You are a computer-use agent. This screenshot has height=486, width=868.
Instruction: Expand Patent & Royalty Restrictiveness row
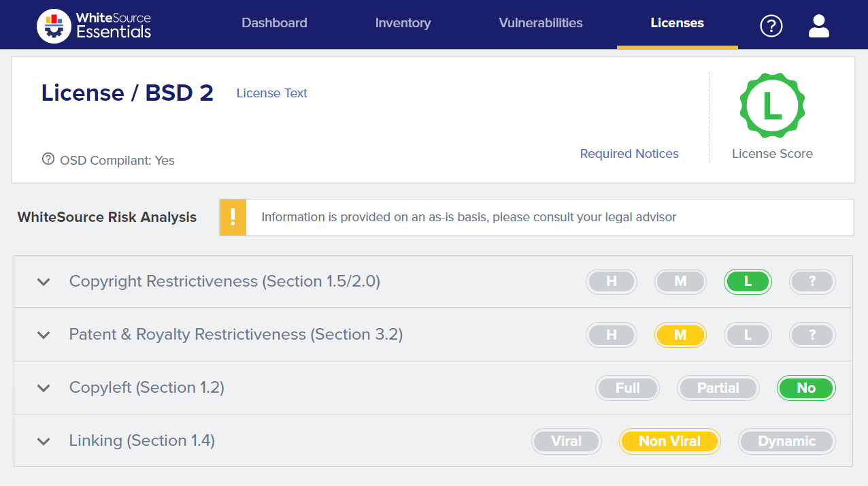(44, 335)
